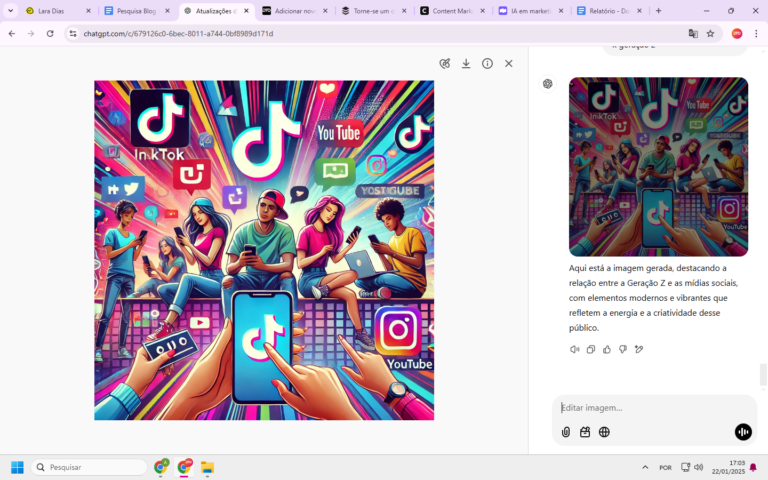Screen dimensions: 768x480
Task: Give thumbs up to response
Action: click(607, 349)
